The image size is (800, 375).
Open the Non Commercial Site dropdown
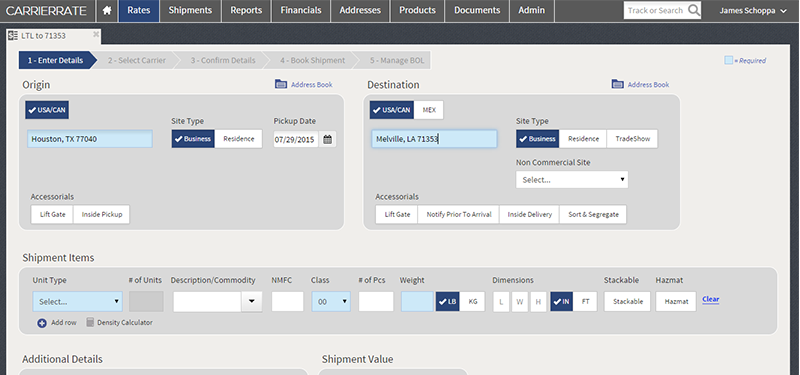[x=572, y=180]
